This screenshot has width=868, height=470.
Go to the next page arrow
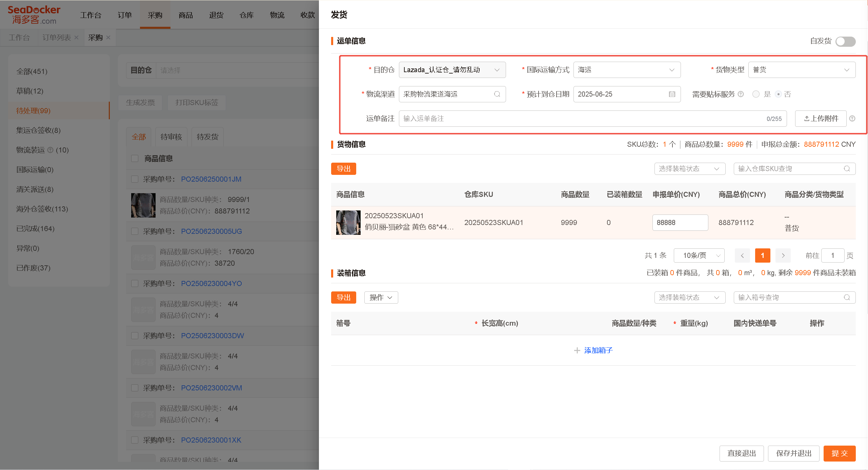pyautogui.click(x=783, y=256)
